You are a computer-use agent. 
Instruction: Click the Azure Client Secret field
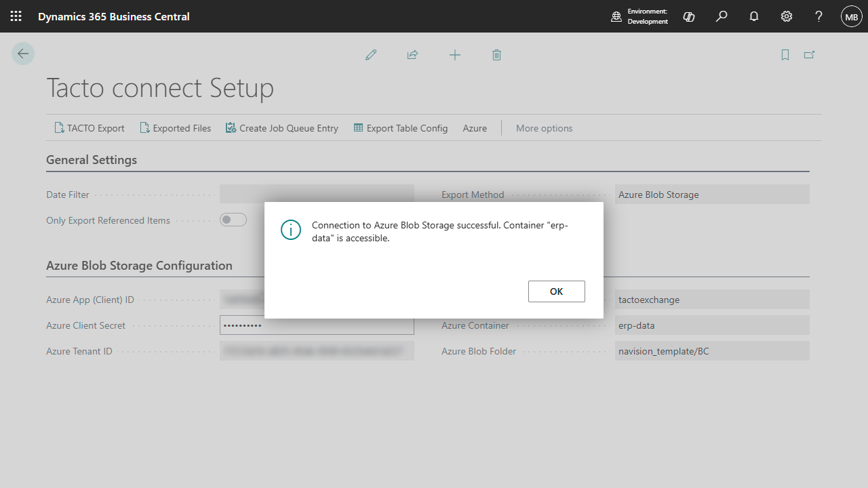(x=317, y=325)
